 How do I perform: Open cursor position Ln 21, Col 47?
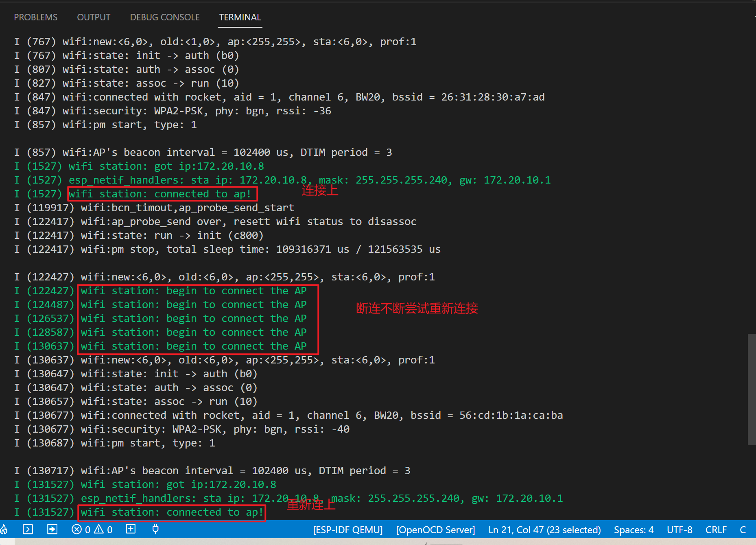pos(544,530)
